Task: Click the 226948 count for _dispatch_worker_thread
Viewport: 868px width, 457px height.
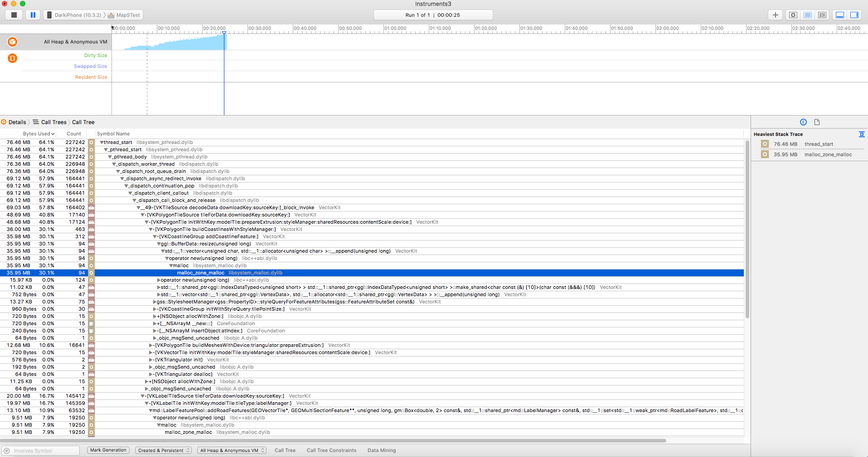Action: 75,164
